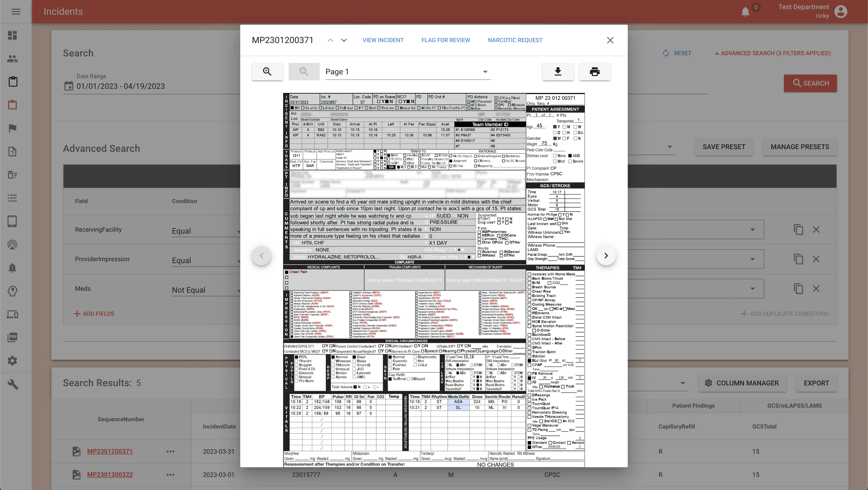Expand ProviderImpression value dropdown arrow
This screenshot has width=868, height=490.
752,259
